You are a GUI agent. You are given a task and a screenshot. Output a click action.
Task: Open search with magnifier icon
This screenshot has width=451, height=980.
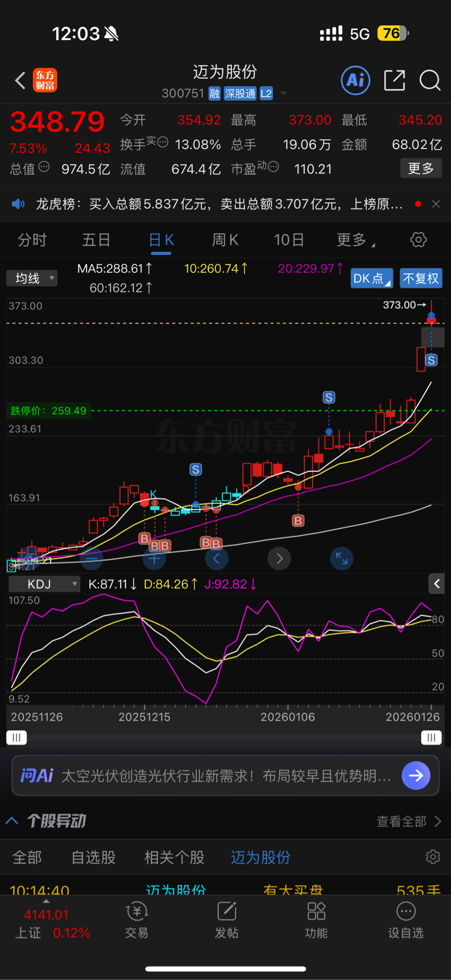430,80
